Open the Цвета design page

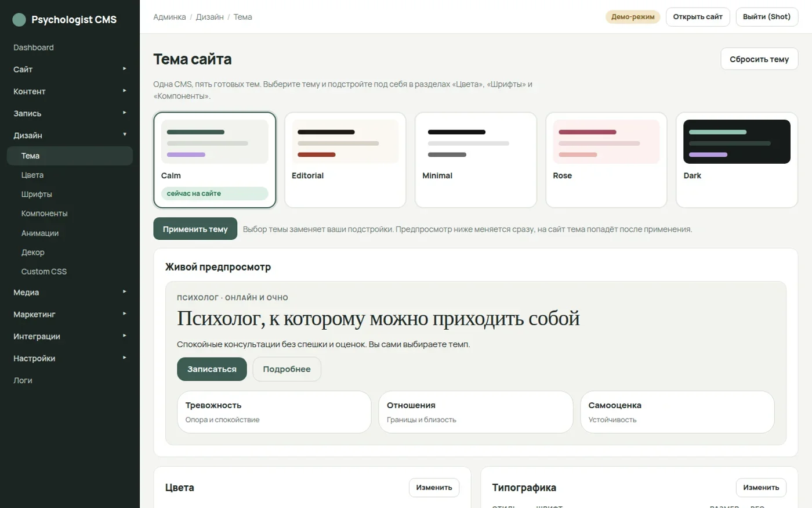coord(70,175)
